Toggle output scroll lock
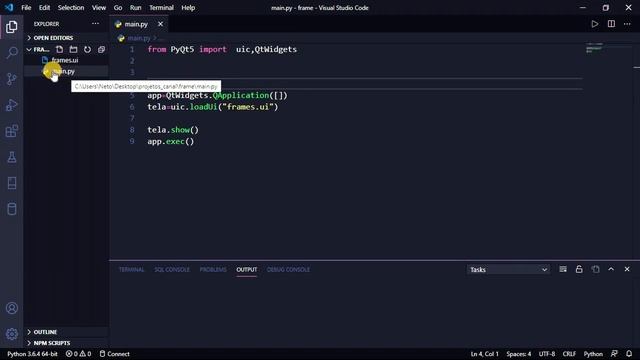This screenshot has height=360, width=640. 579,269
